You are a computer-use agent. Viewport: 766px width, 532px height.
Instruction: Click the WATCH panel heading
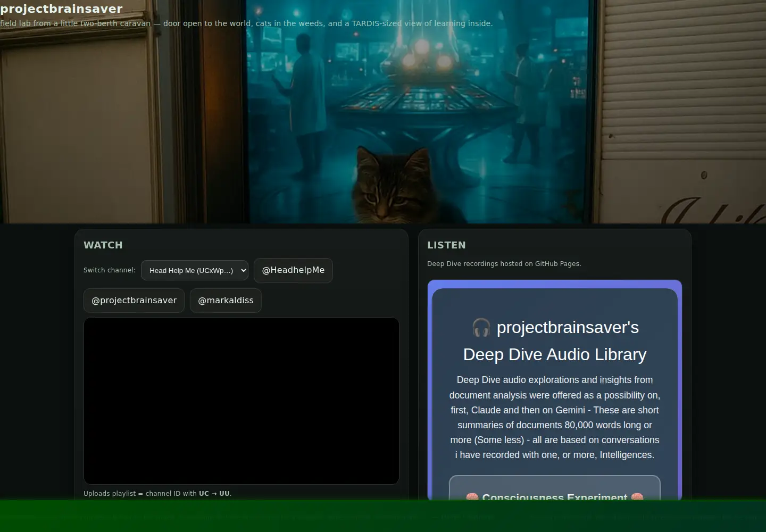[103, 245]
